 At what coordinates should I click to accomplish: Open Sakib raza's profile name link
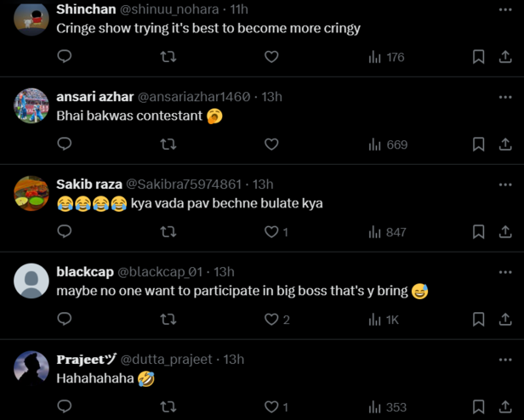click(88, 184)
